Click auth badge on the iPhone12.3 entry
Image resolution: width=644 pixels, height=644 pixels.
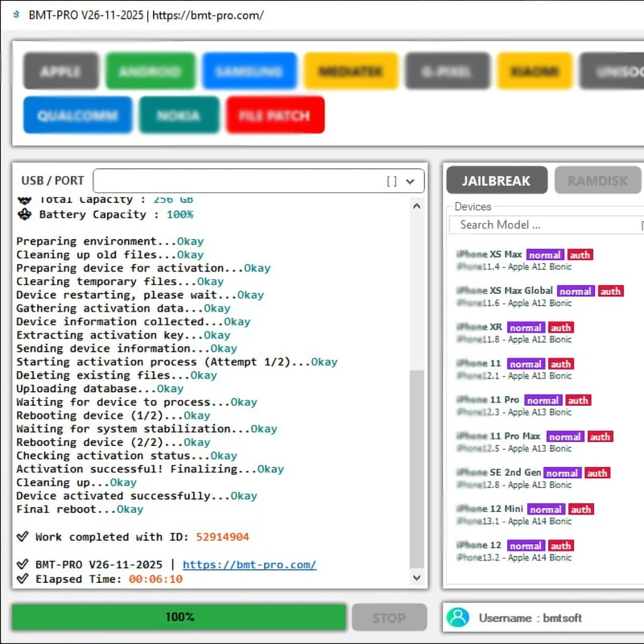coord(578,400)
